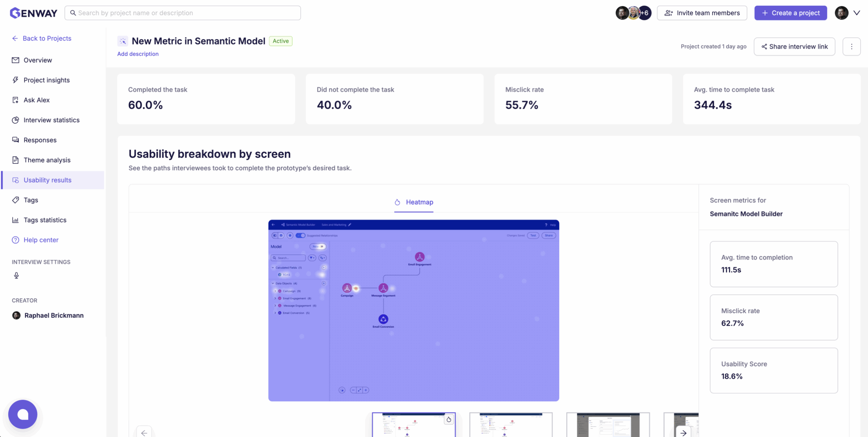Click the main heatmap preview image
Image resolution: width=868 pixels, height=437 pixels.
pos(413,310)
